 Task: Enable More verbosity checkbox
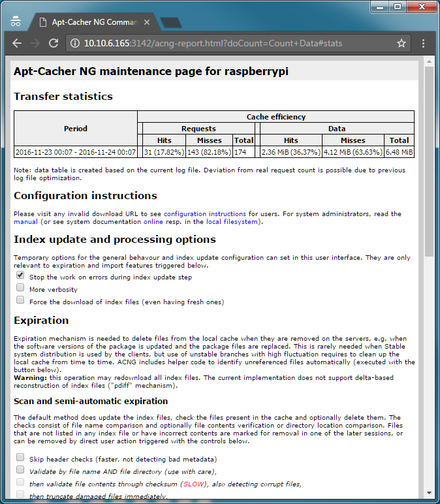pos(20,287)
